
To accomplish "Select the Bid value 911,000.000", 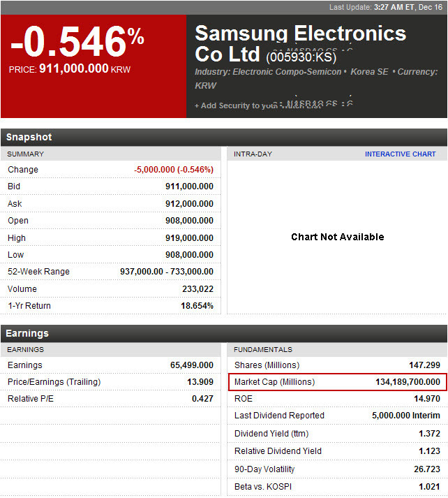I will (x=189, y=186).
